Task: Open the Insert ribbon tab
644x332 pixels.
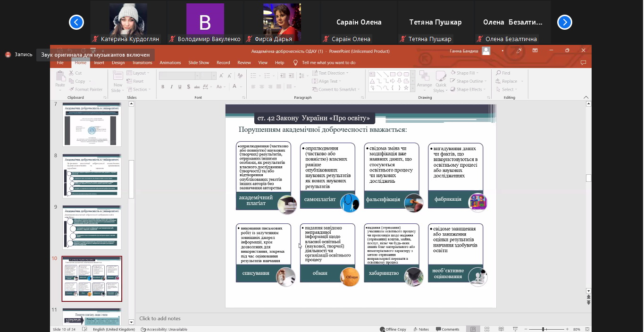Action: 99,62
